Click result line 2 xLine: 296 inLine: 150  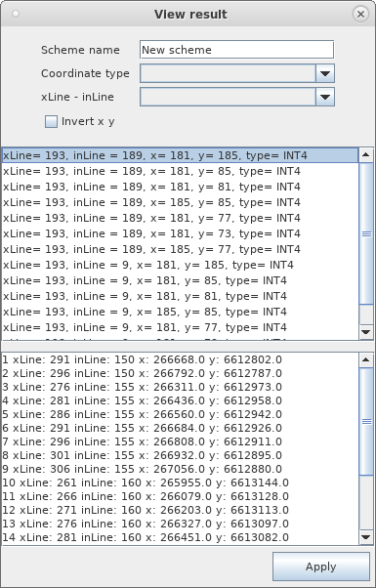point(143,373)
